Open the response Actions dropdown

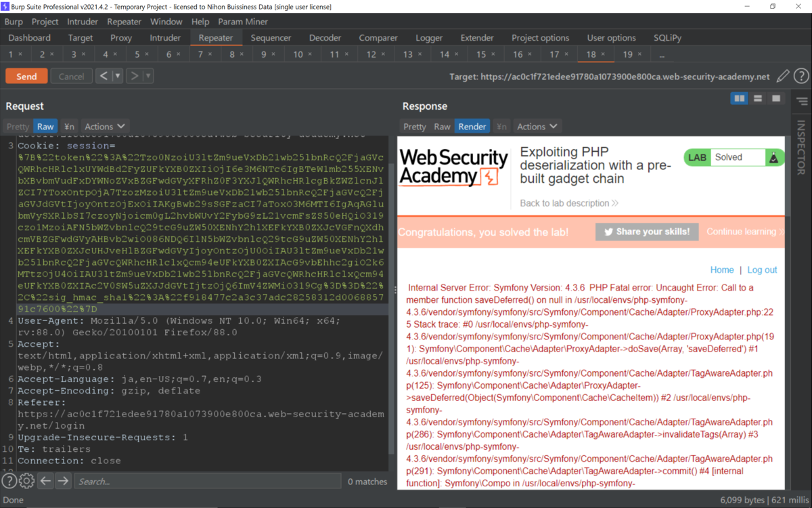pos(537,127)
